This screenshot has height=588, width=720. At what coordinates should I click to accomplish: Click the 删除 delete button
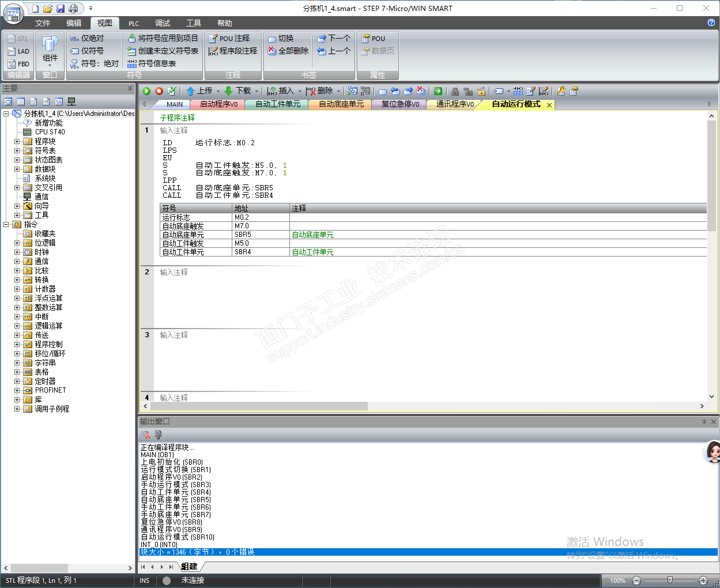pos(320,91)
